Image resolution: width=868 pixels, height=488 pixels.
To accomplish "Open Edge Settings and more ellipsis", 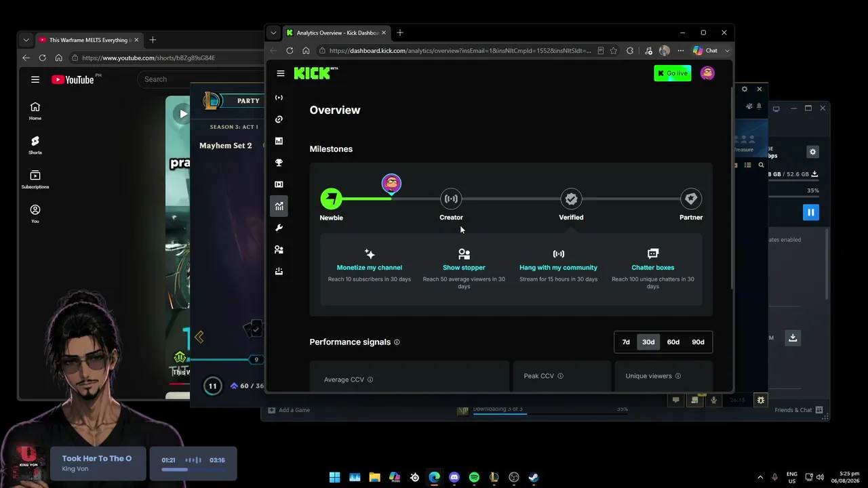I will coord(681,51).
